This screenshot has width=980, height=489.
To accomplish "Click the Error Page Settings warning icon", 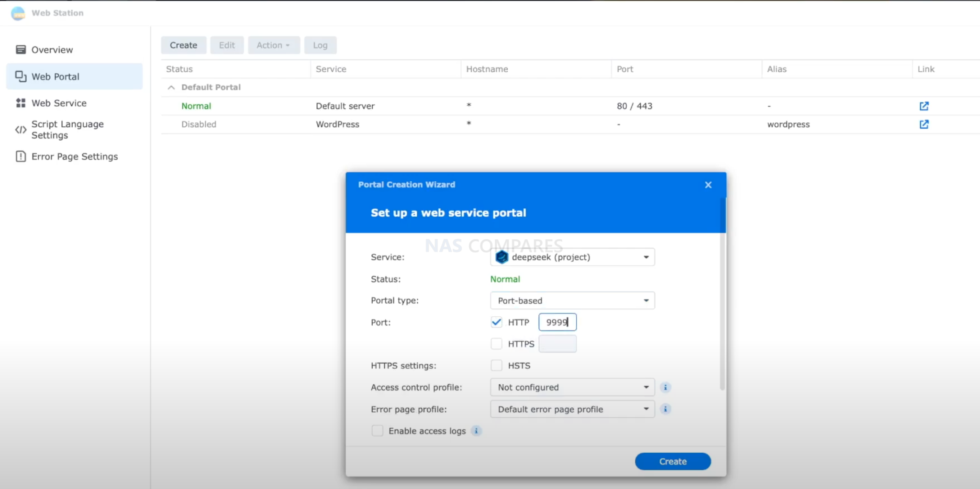I will [x=20, y=156].
